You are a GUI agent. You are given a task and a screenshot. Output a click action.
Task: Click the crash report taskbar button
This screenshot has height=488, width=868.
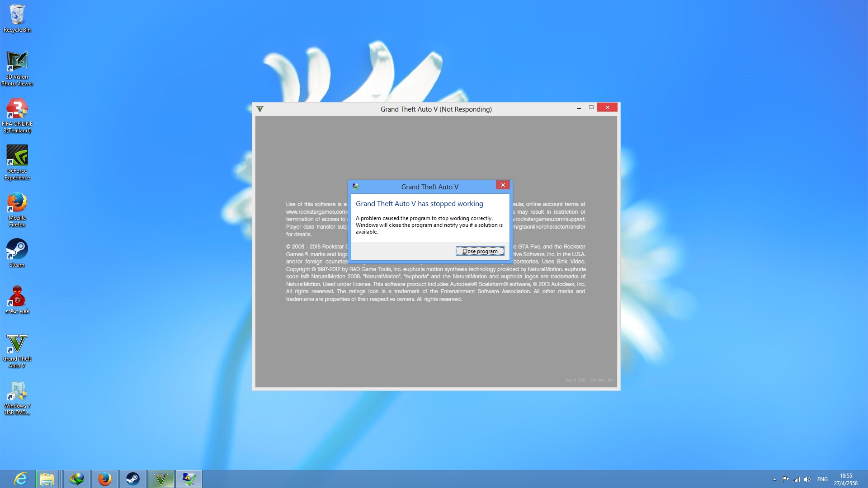(189, 479)
